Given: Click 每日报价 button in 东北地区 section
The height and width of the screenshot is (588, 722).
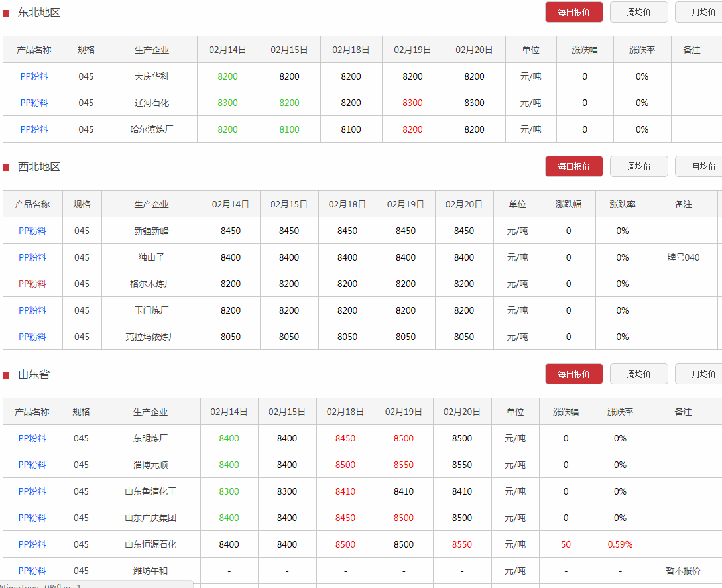Looking at the screenshot, I should tap(573, 12).
